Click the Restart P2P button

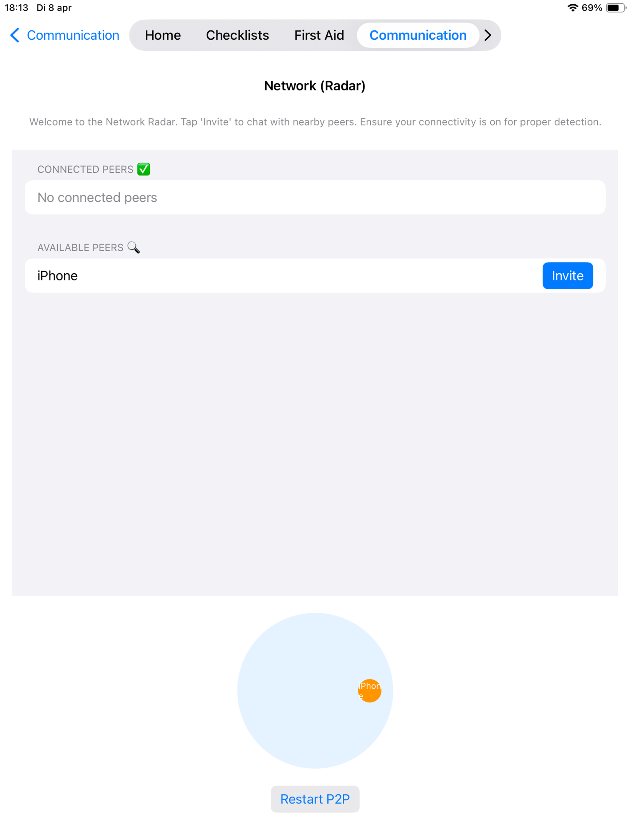click(315, 799)
